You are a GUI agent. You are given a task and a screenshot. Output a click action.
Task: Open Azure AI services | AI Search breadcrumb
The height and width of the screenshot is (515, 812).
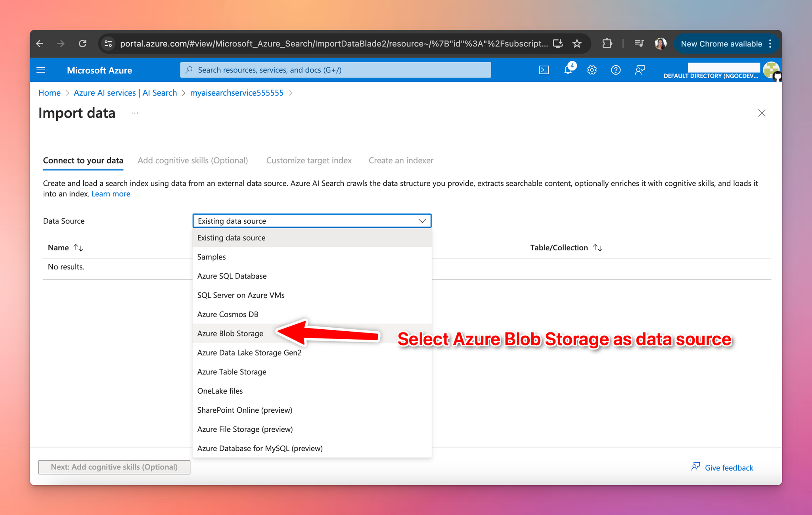[125, 93]
